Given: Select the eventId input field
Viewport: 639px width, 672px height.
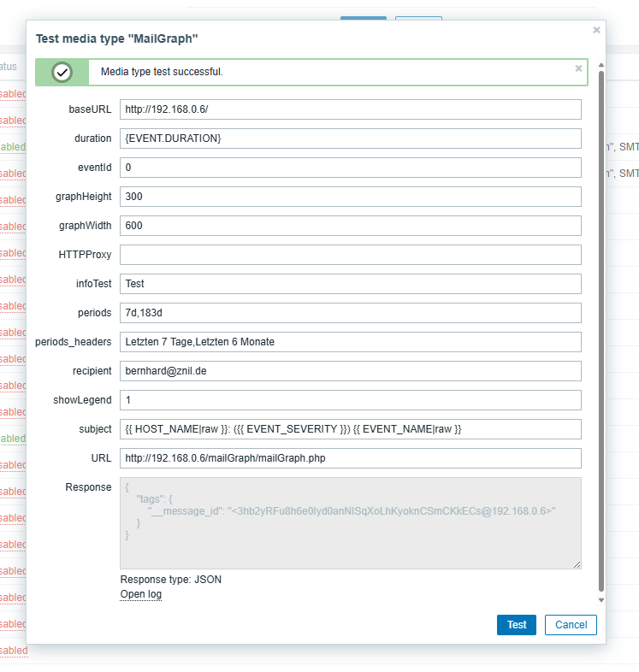Looking at the screenshot, I should 350,168.
